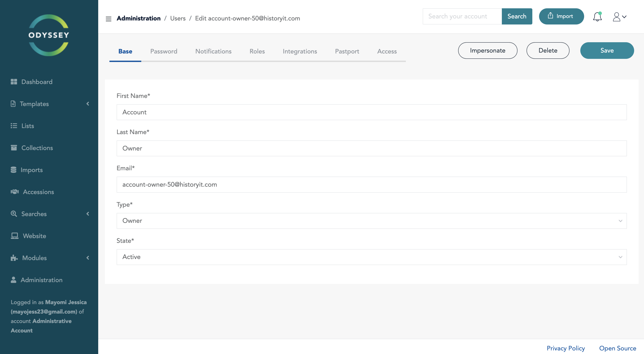
Task: Open the Type dropdown showing Owner
Action: (x=372, y=221)
